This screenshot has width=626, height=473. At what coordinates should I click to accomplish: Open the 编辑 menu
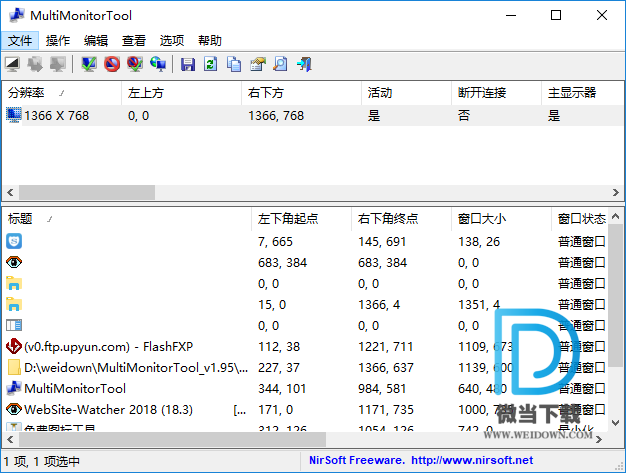pos(96,40)
